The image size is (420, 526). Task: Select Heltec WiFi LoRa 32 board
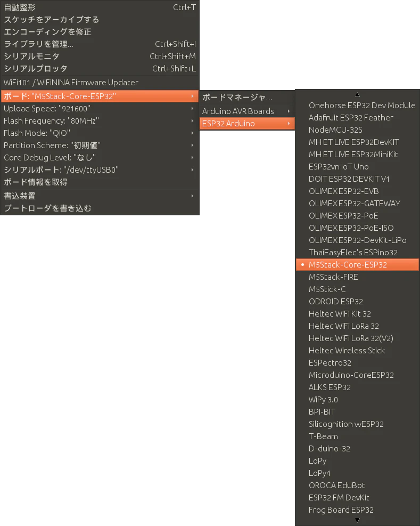[357, 326]
